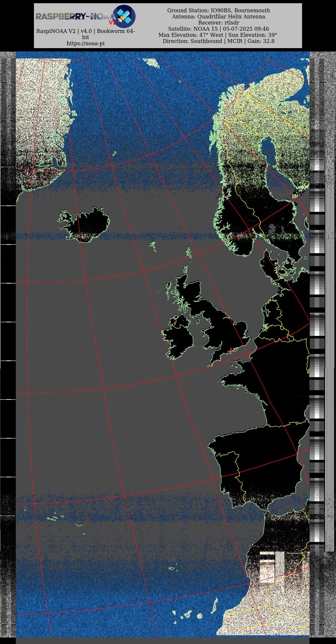Viewport: 336px width, 644px height.
Task: Click 'Max Elevation: 47° West | Sun Elevation: 39°' line
Action: (x=218, y=35)
